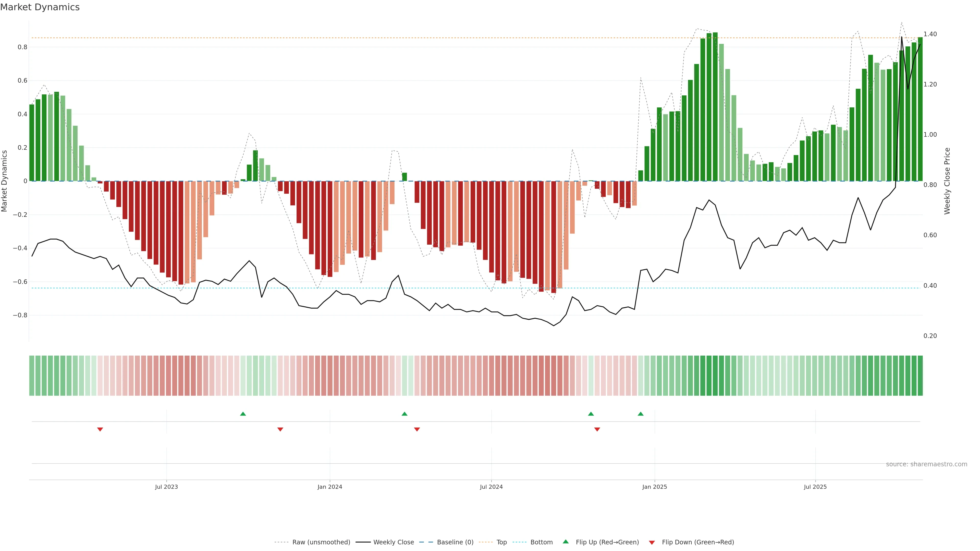This screenshot has width=980, height=551.
Task: Toggle the Weekly Close legend entry
Action: [x=393, y=542]
